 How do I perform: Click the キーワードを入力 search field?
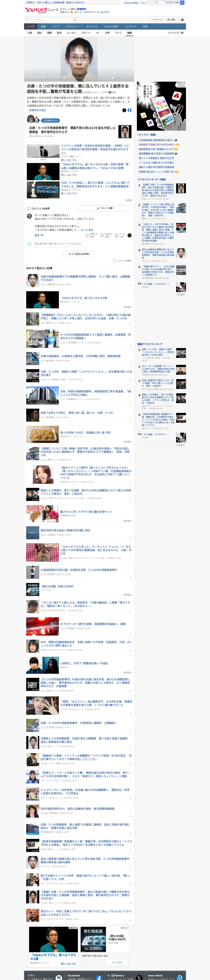49,20
